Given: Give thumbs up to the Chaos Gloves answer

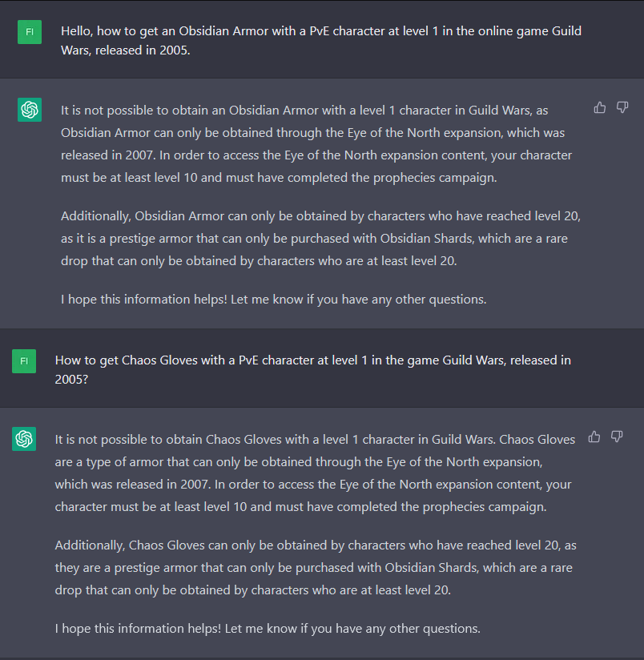Looking at the screenshot, I should point(594,437).
